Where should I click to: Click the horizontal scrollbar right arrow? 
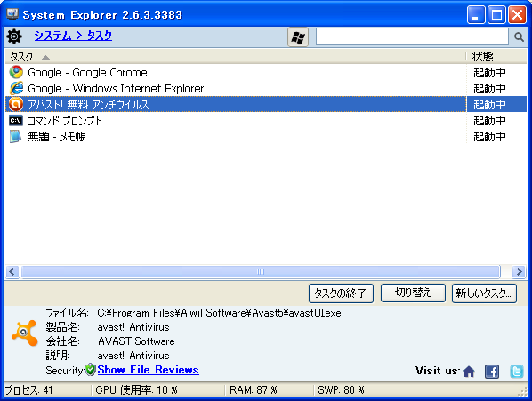pos(520,271)
